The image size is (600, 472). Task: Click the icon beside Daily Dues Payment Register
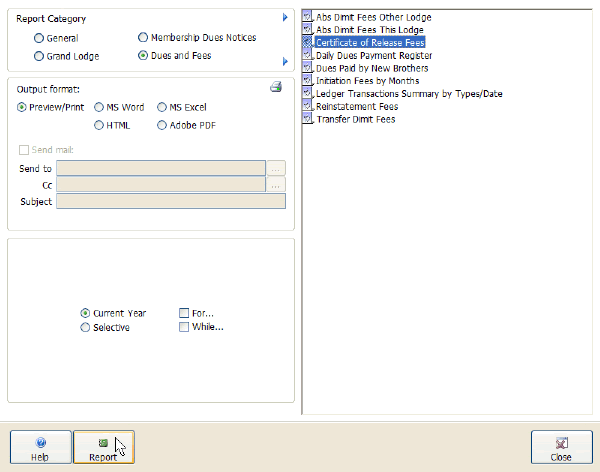pos(308,56)
